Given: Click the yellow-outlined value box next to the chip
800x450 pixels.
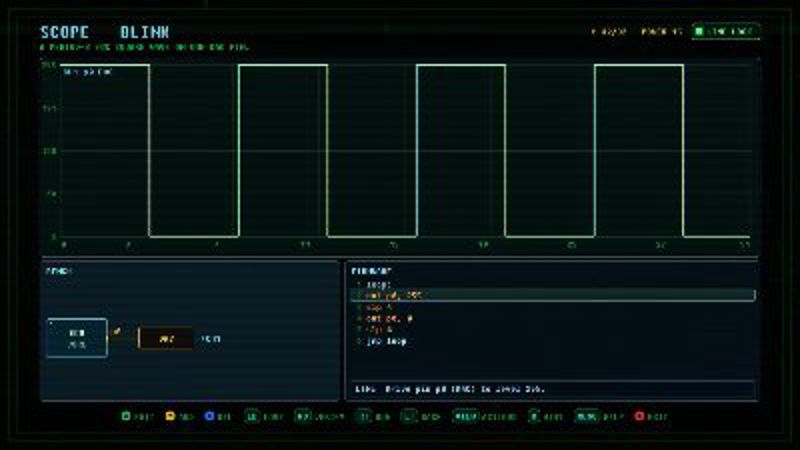Looking at the screenshot, I should 166,339.
